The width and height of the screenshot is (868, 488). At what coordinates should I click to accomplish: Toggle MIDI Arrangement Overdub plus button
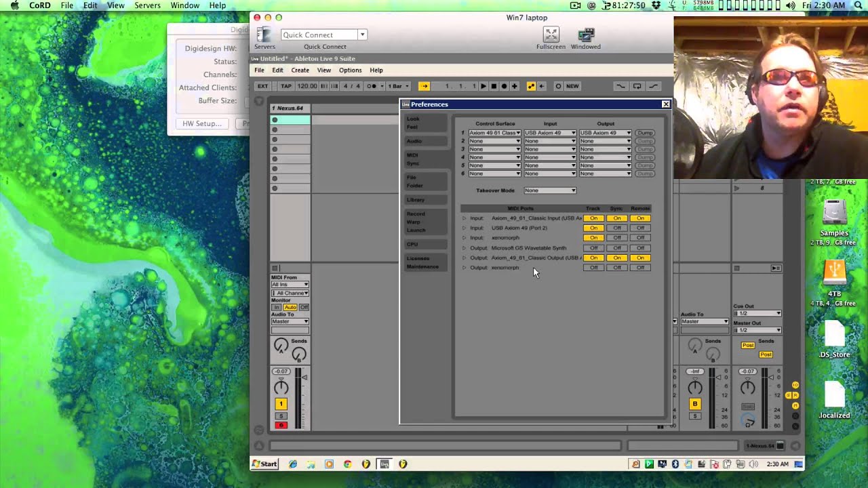click(x=514, y=86)
